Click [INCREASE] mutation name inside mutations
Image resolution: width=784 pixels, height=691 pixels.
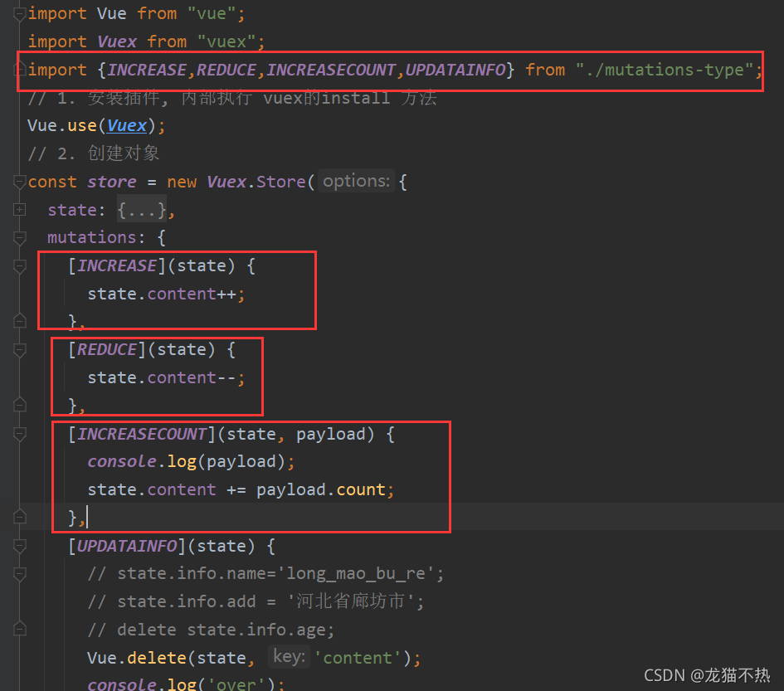[x=117, y=265]
